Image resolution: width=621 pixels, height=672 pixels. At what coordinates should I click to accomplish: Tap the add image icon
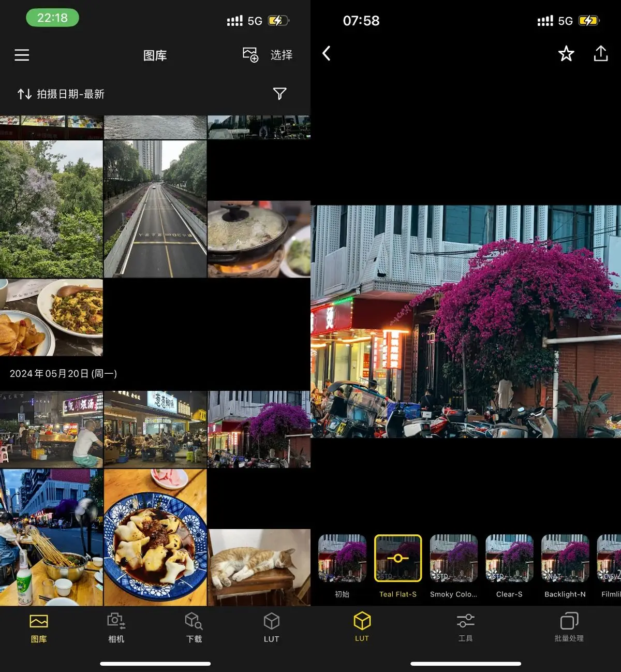point(250,55)
